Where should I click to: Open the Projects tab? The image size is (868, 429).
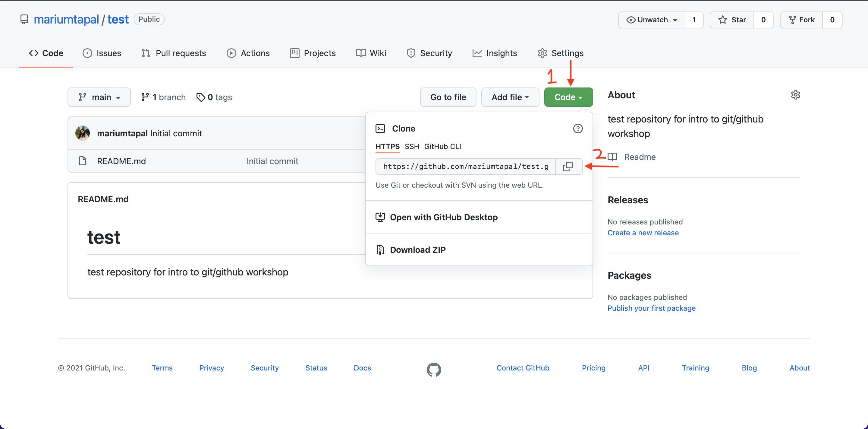click(313, 53)
